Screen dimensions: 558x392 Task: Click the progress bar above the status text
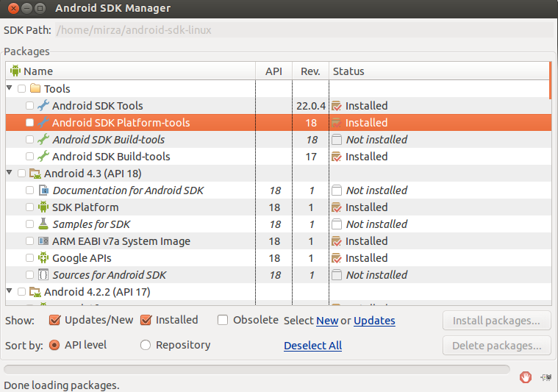[x=257, y=370]
